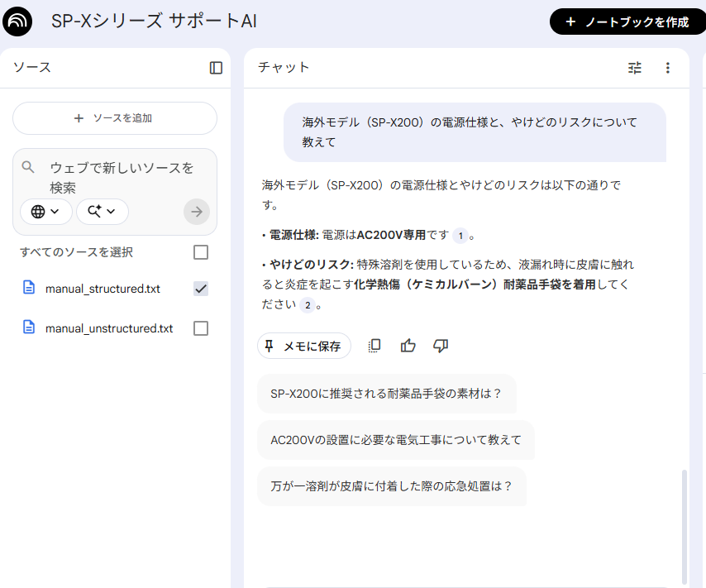Viewport: 706px width, 588px height.
Task: Collapse the sources panel with sidebar icon
Action: [x=216, y=68]
